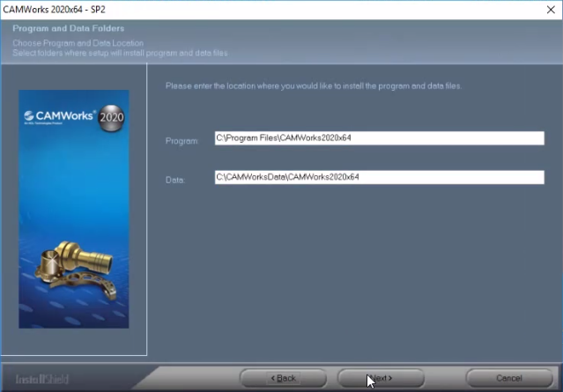Click the Data folder path field
The width and height of the screenshot is (563, 392).
coord(380,177)
